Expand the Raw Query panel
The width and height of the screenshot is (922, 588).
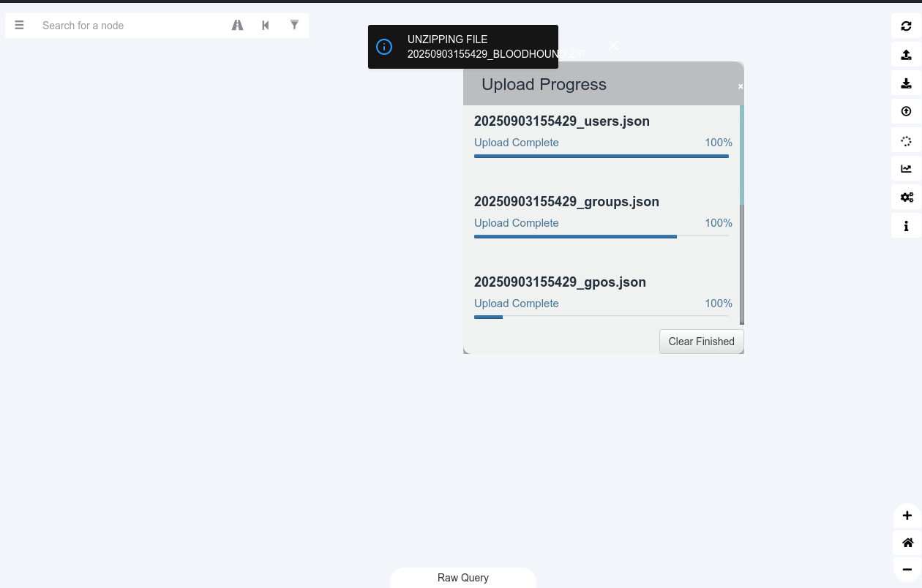pyautogui.click(x=463, y=578)
